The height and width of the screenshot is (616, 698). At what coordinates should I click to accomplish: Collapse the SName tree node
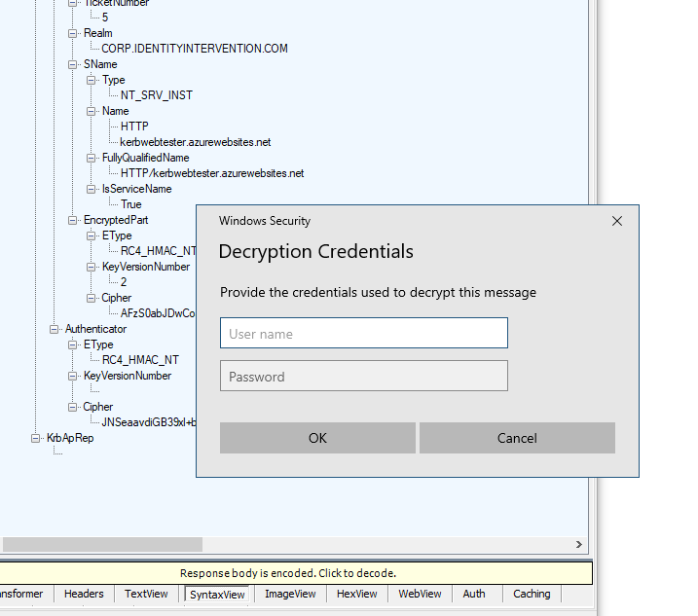point(73,64)
